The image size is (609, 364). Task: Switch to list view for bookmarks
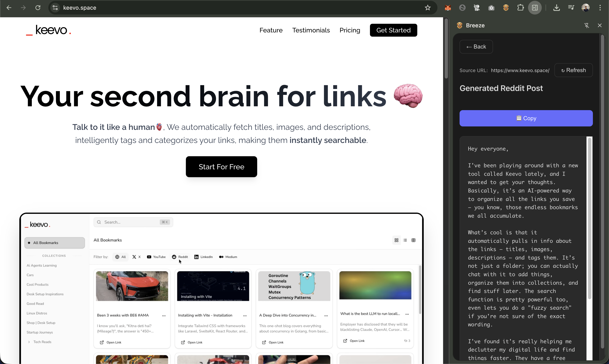(x=405, y=240)
